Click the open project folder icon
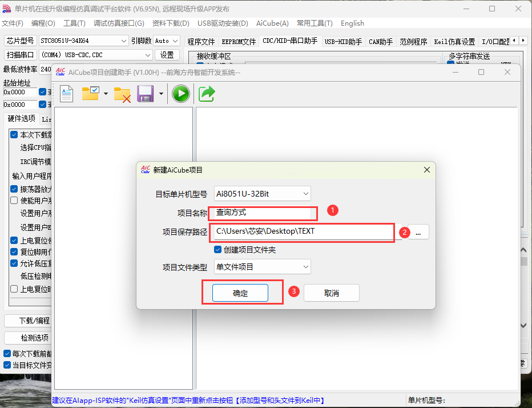This screenshot has width=532, height=408. point(91,93)
